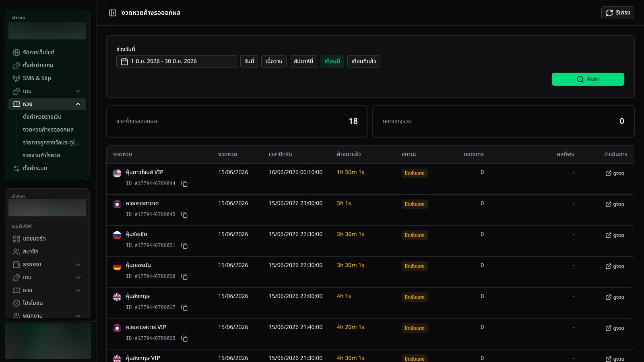Click the Russia flag beside หุ้นรัสเซีย
The image size is (644, 362).
tap(117, 235)
